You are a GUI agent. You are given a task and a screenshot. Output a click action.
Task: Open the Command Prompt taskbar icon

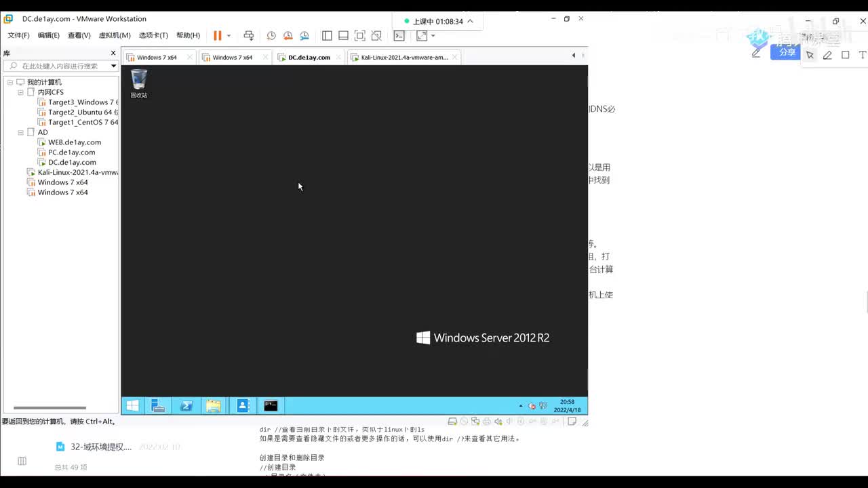pyautogui.click(x=271, y=406)
